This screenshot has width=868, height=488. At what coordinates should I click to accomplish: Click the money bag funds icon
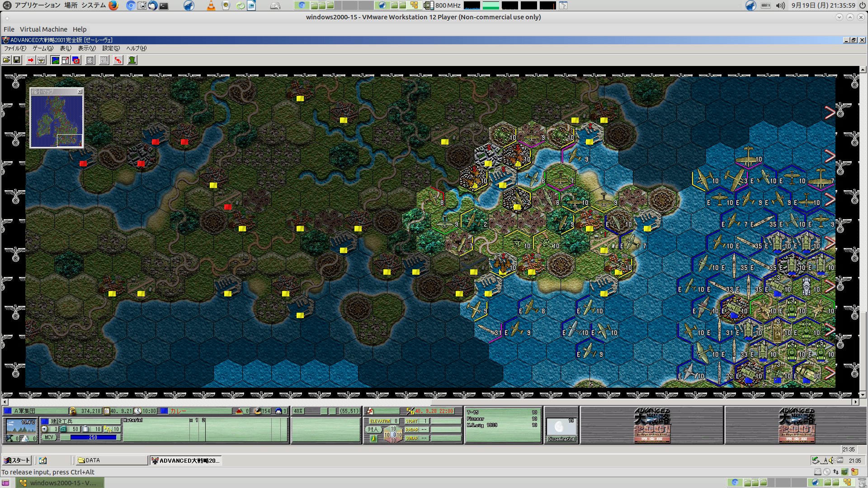click(x=73, y=411)
